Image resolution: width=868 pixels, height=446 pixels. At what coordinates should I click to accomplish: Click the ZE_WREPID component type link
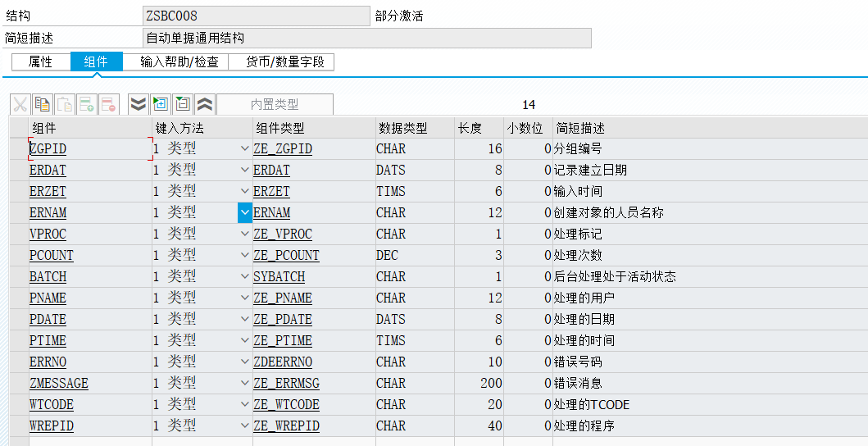(x=286, y=426)
